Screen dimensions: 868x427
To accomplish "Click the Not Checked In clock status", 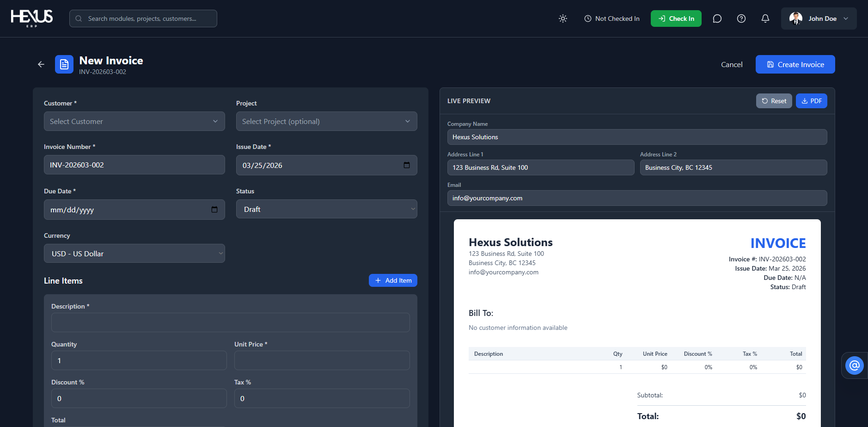I will pyautogui.click(x=612, y=19).
